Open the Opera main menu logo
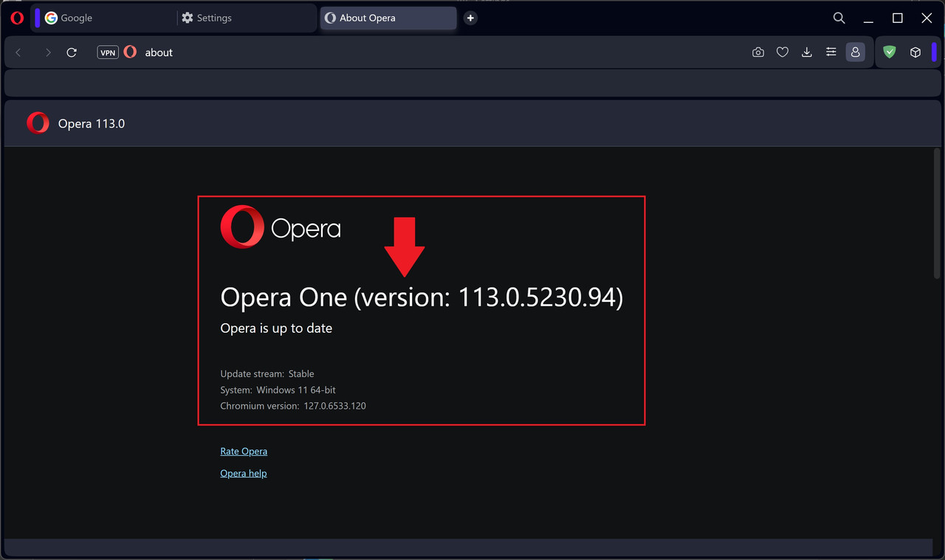945x560 pixels. pos(17,18)
